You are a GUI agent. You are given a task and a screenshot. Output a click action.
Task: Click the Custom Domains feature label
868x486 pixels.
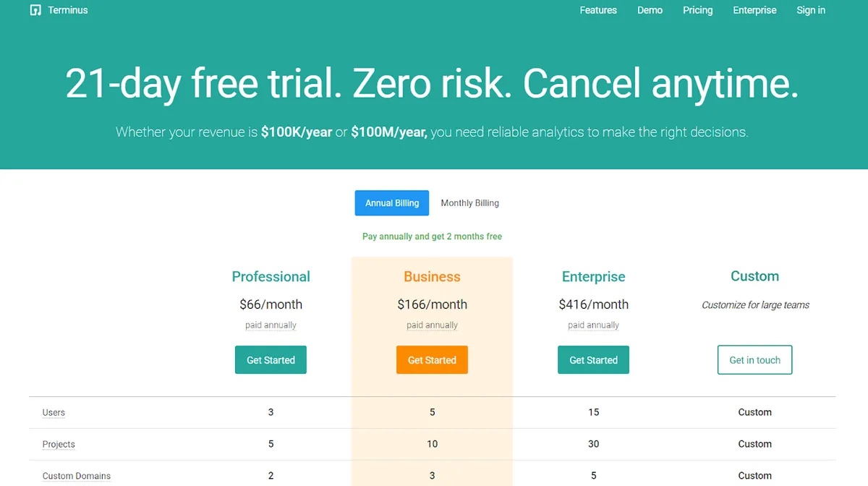(x=77, y=476)
